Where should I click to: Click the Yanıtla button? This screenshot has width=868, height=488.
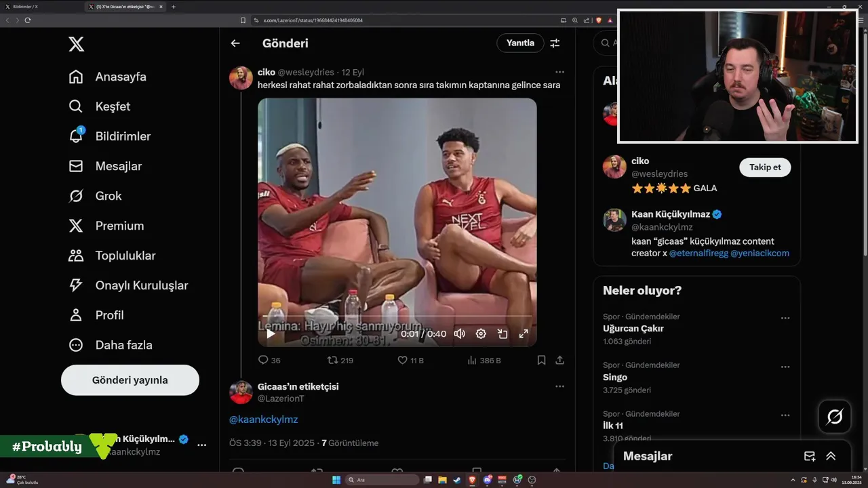521,43
